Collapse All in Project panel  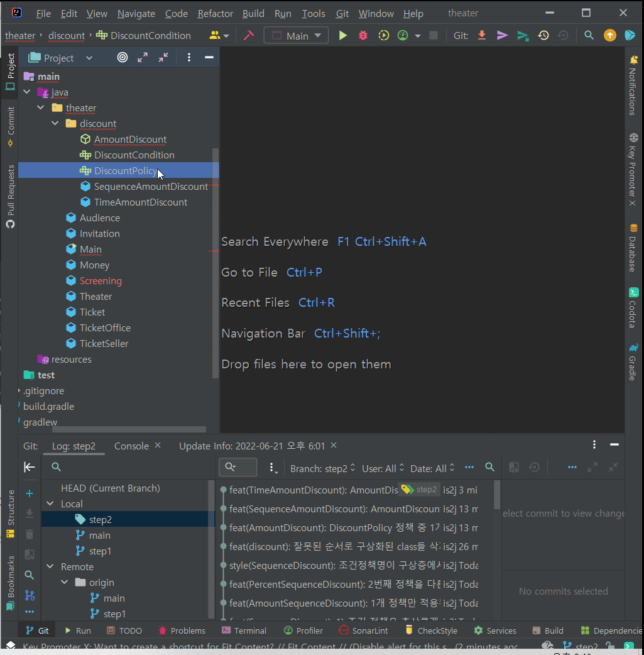163,57
